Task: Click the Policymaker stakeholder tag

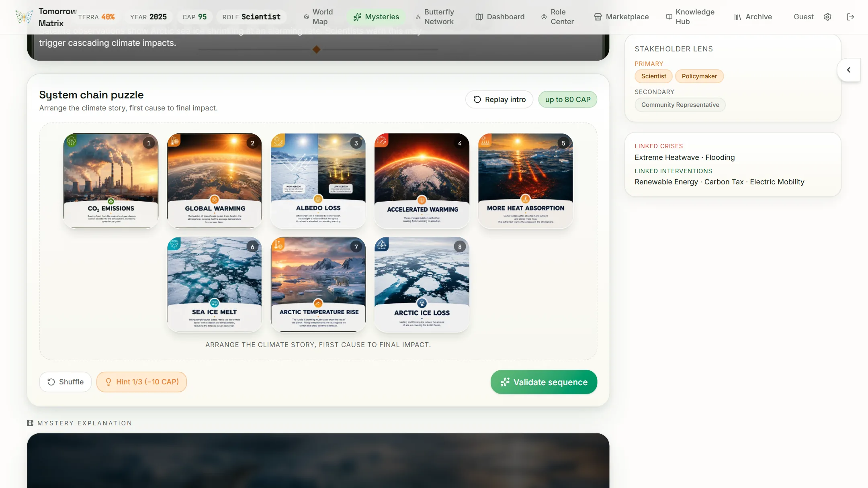Action: click(x=699, y=76)
